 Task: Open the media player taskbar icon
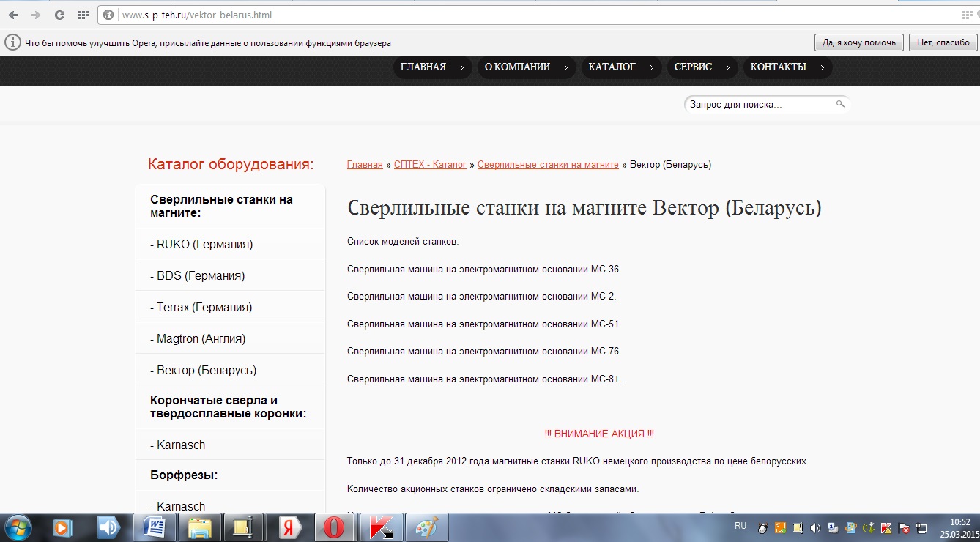pos(63,527)
